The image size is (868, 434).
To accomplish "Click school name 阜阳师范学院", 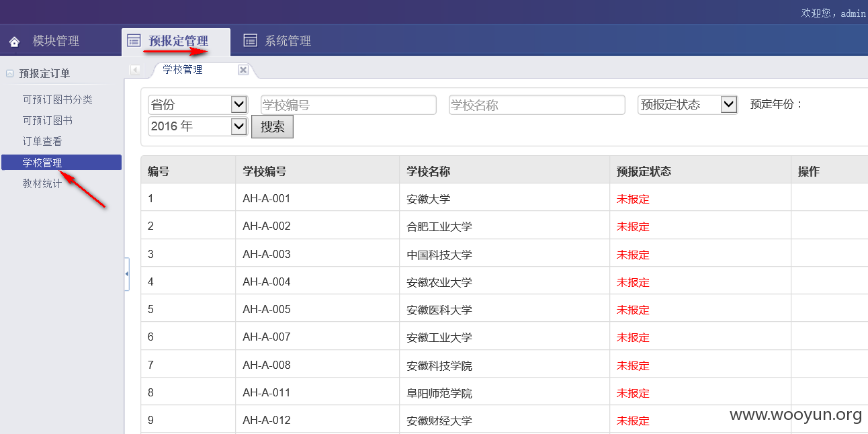I will (439, 393).
